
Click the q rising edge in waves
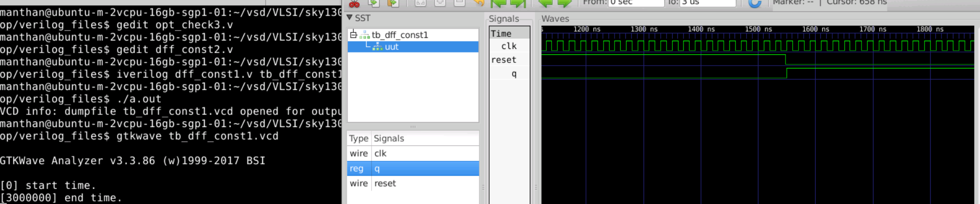tap(787, 73)
